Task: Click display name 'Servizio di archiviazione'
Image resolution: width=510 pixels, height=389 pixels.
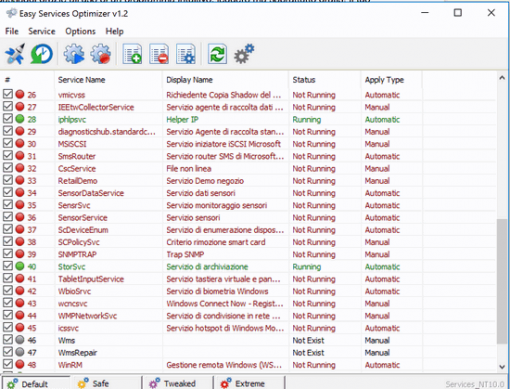Action: (207, 267)
